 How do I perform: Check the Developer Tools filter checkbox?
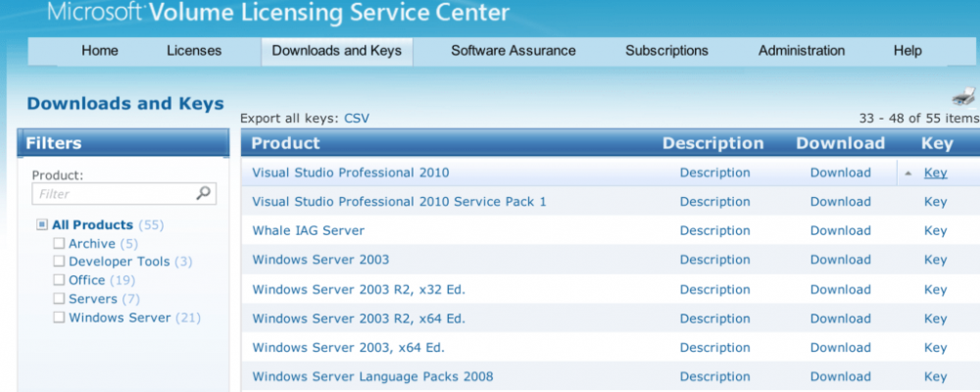(x=59, y=262)
